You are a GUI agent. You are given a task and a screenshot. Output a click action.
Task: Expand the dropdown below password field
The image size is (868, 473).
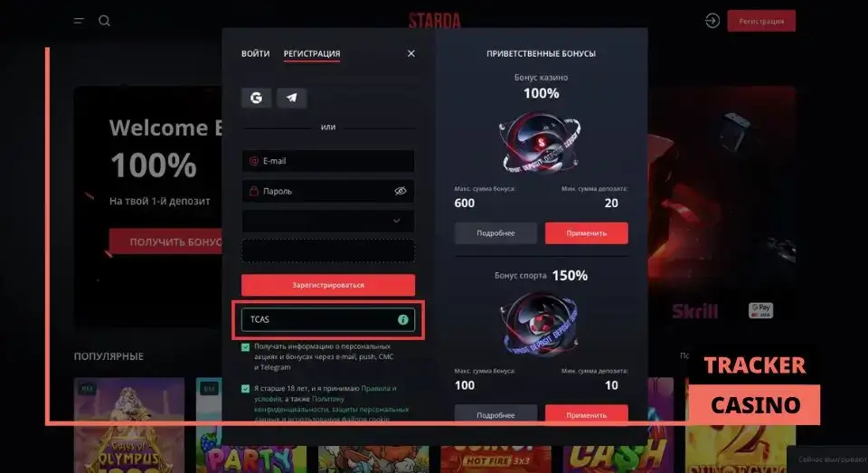click(328, 221)
